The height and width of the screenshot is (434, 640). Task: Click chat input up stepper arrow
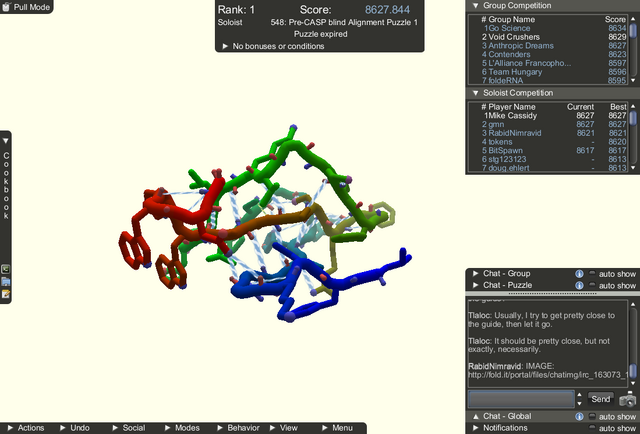(x=579, y=394)
